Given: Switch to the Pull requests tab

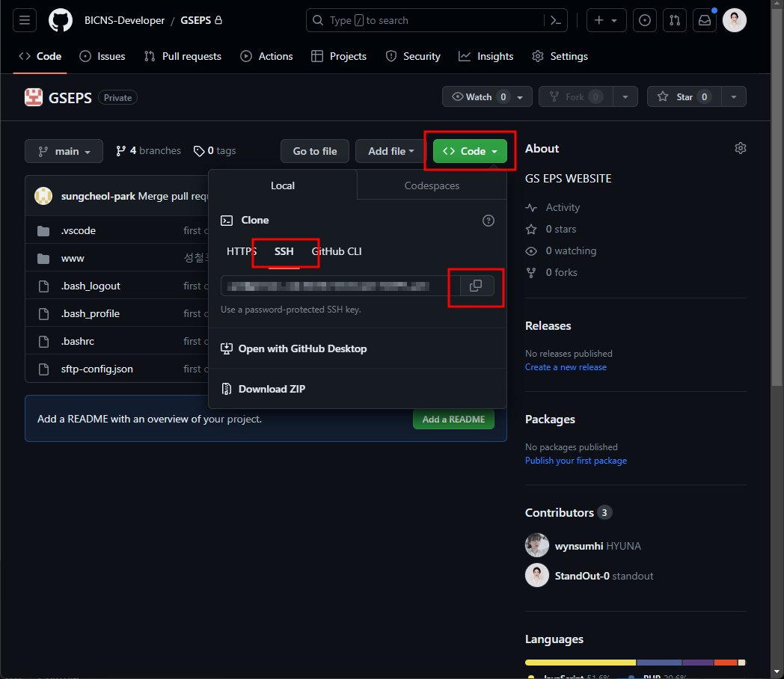Looking at the screenshot, I should (183, 56).
